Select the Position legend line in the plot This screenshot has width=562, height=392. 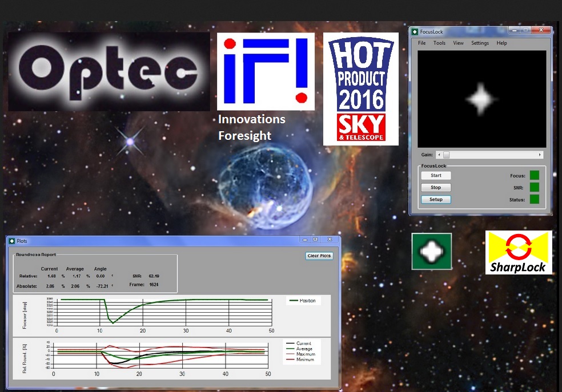(x=301, y=301)
